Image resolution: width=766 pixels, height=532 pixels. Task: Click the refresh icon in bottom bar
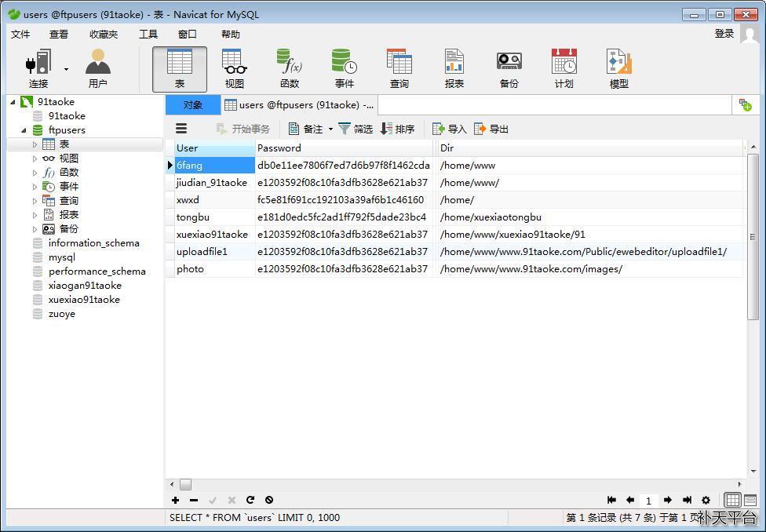(x=250, y=500)
